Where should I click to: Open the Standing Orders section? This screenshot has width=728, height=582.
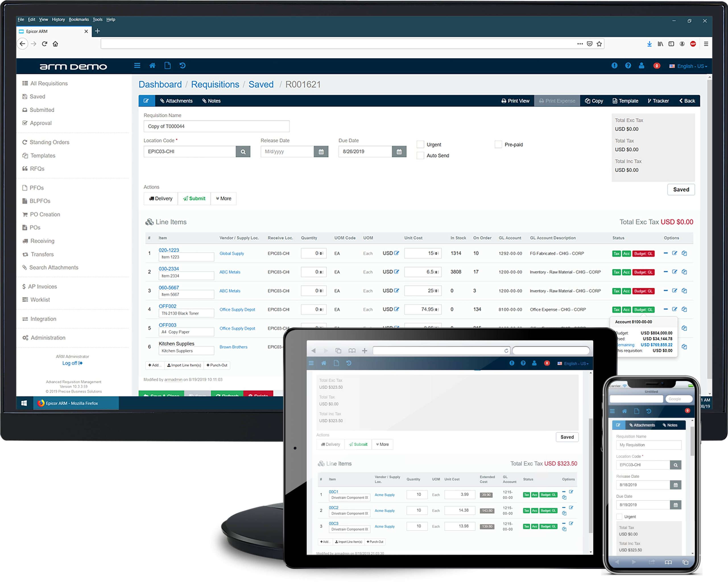click(x=50, y=142)
